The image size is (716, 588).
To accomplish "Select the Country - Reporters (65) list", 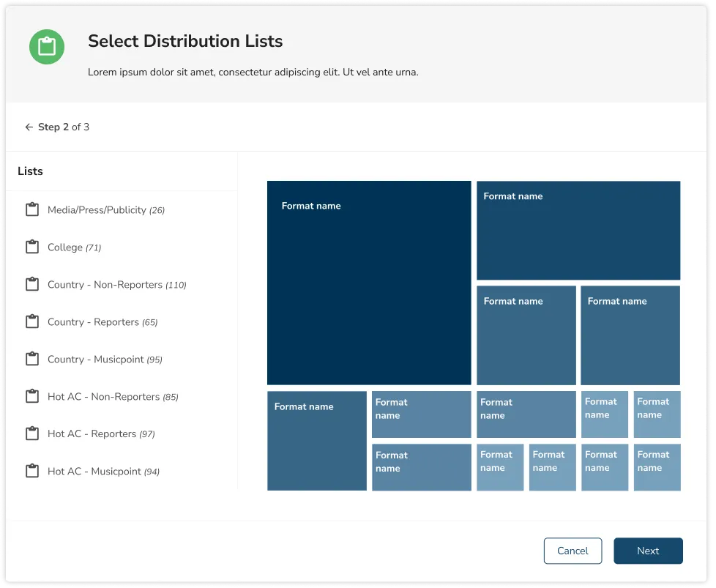I will click(x=102, y=321).
